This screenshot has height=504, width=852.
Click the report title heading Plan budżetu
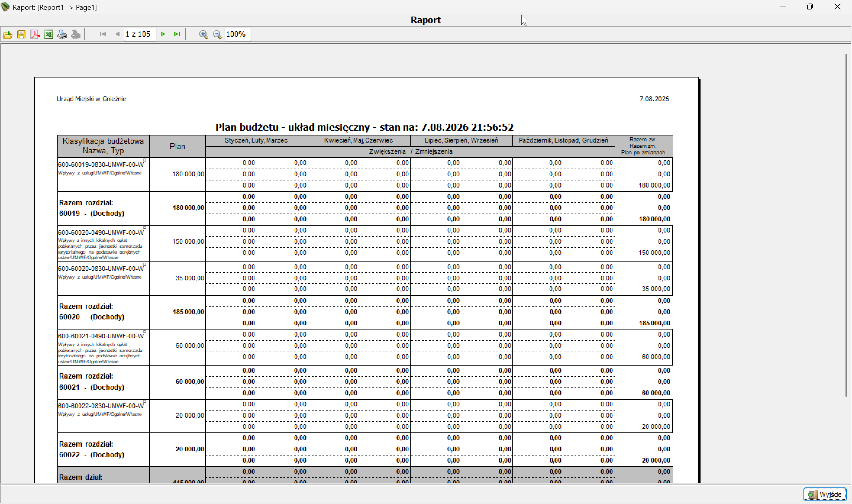pos(364,127)
